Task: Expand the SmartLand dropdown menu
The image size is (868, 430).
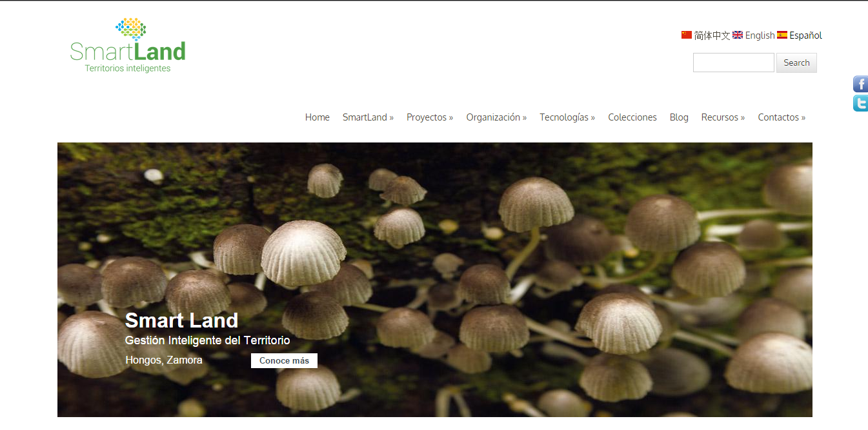Action: point(368,117)
